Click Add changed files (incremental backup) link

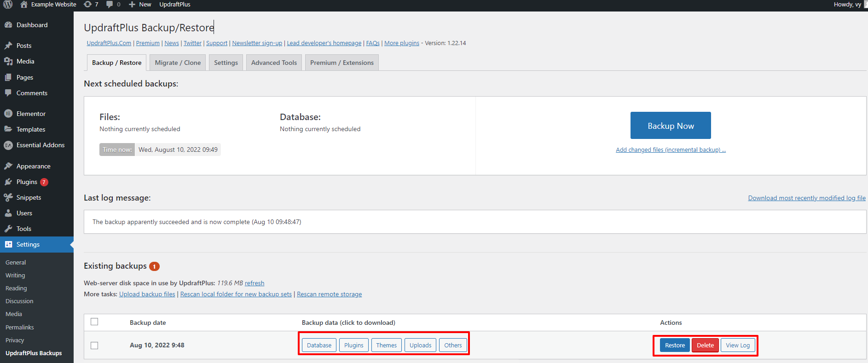coord(671,150)
